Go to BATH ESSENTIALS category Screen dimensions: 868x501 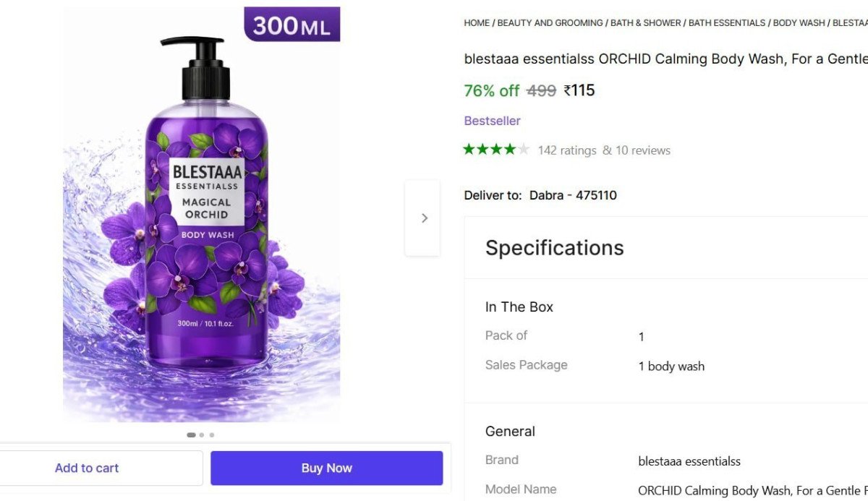pyautogui.click(x=726, y=22)
